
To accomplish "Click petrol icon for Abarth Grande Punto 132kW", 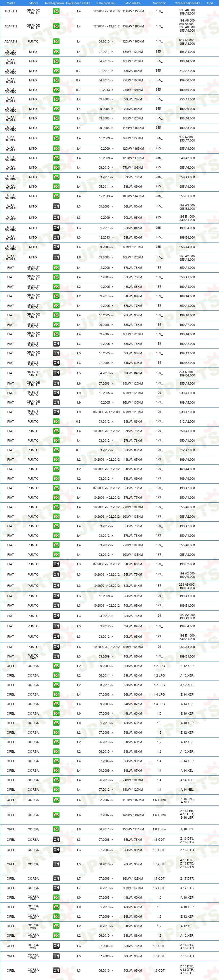I will [56, 26].
